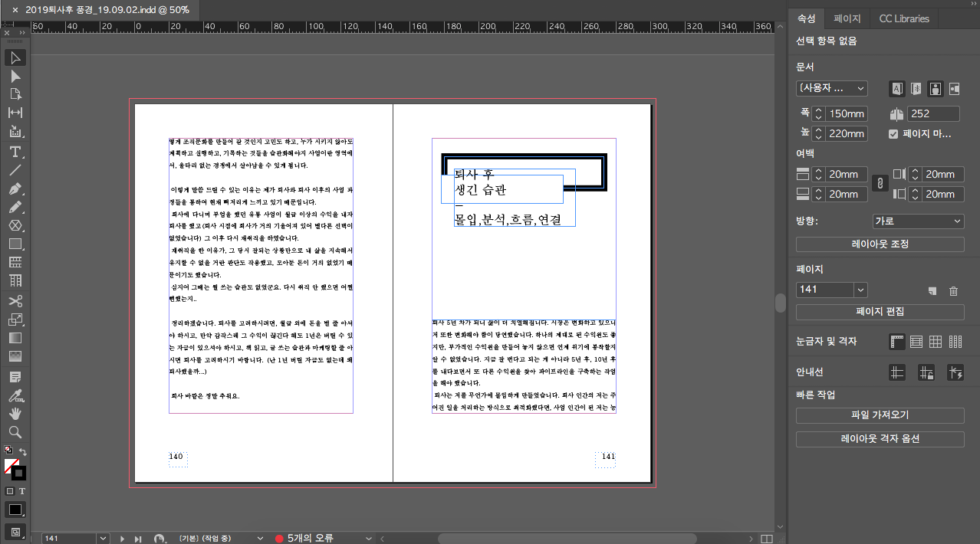
Task: Toggle the baseline grid visibility icon
Action: click(x=916, y=342)
